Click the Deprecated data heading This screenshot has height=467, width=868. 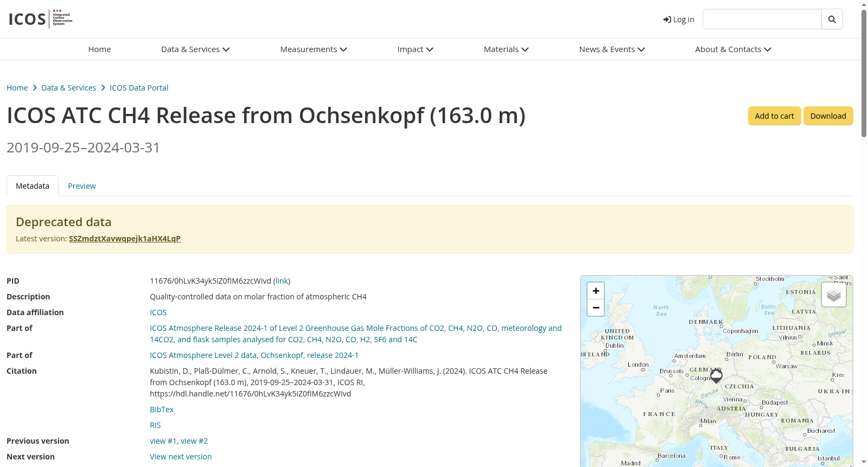point(63,222)
